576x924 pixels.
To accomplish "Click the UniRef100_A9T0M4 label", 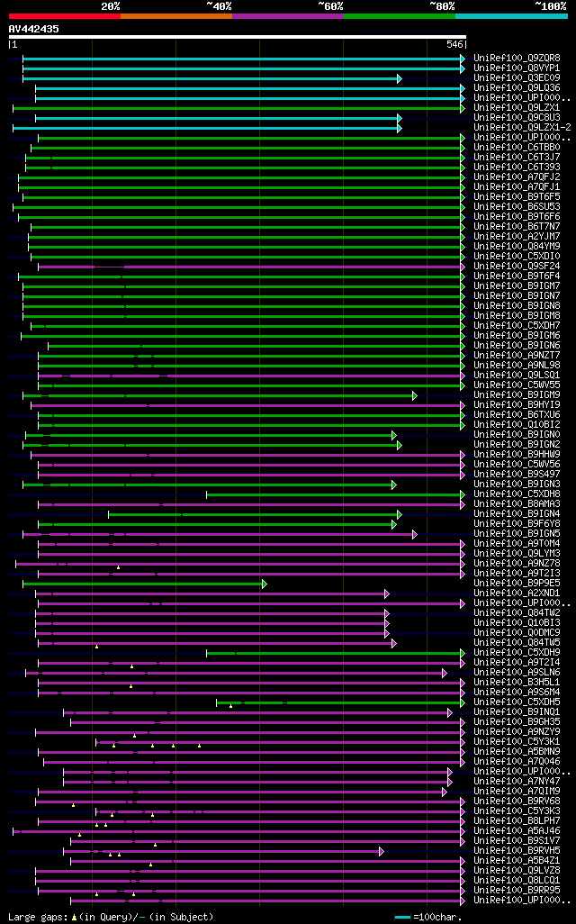I will [517, 543].
